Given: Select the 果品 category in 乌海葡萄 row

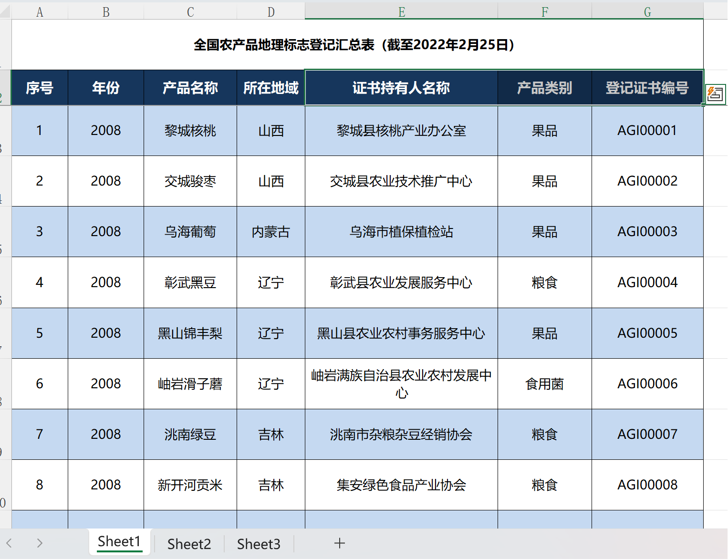Looking at the screenshot, I should (x=545, y=232).
